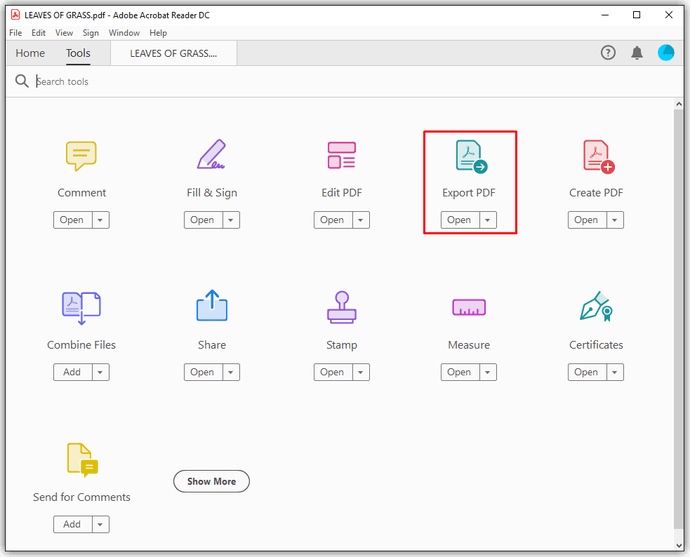
Task: Expand the Create PDF dropdown arrow
Action: click(615, 220)
